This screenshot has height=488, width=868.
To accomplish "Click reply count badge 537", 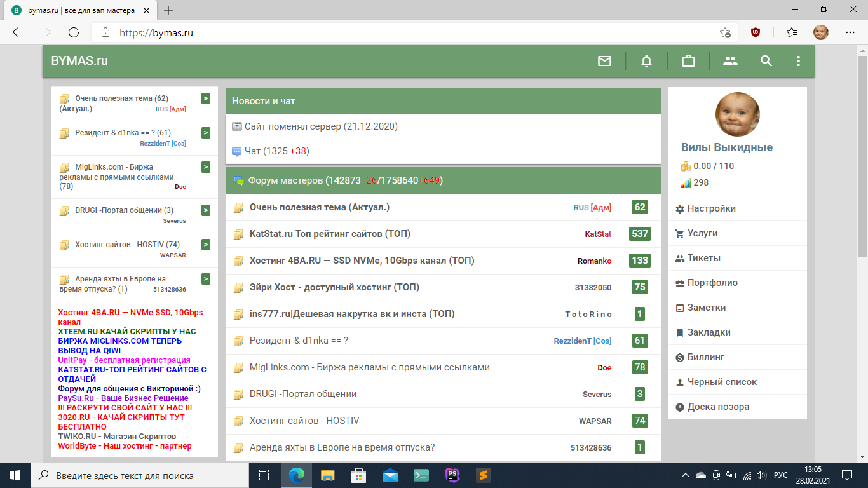I will click(x=640, y=234).
